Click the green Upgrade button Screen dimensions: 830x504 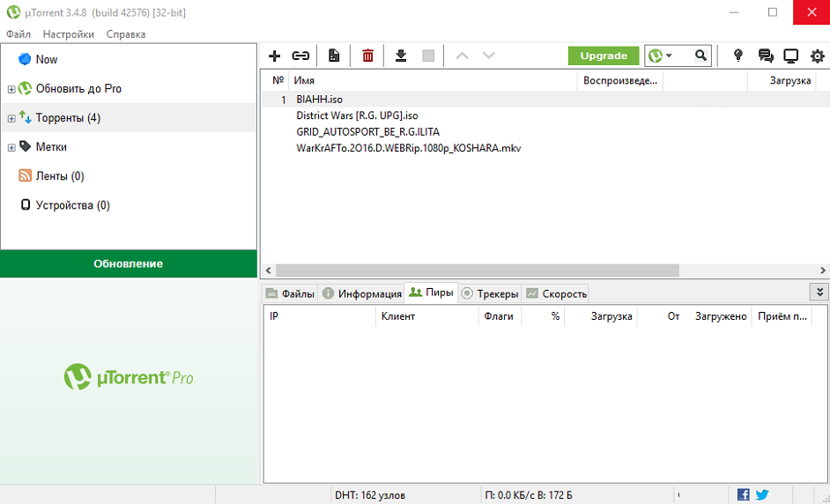pyautogui.click(x=604, y=56)
